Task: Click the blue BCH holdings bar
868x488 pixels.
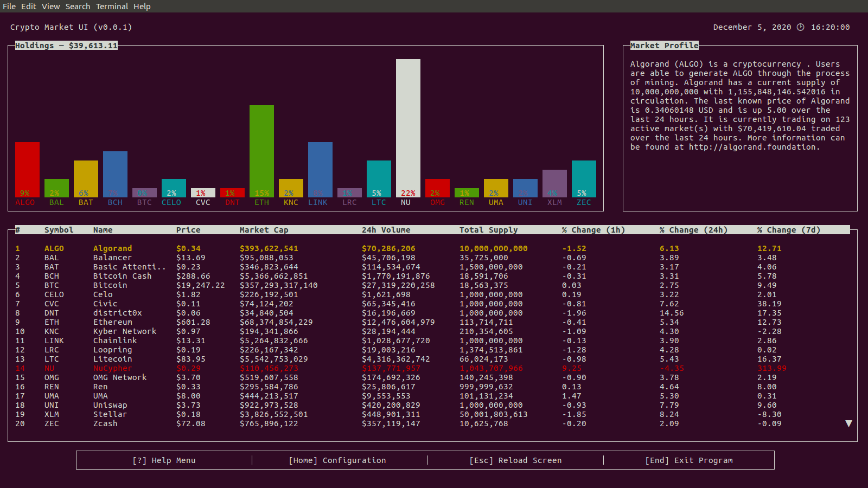Action: click(115, 174)
